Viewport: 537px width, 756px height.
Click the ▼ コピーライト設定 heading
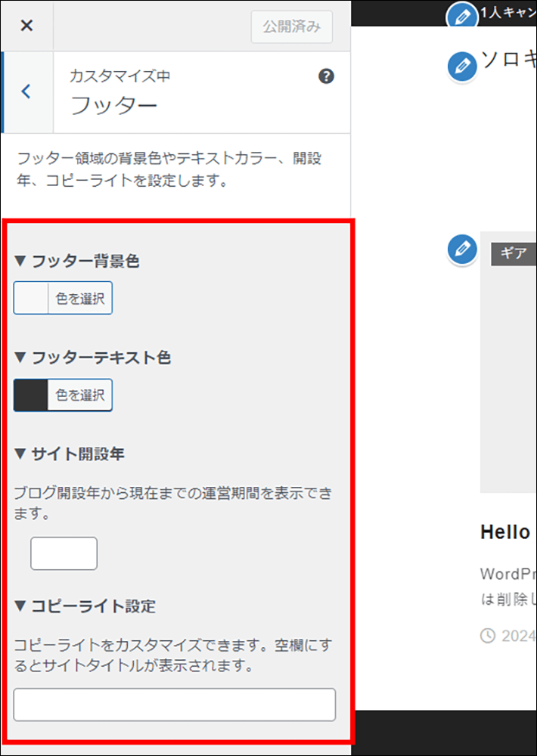[85, 606]
